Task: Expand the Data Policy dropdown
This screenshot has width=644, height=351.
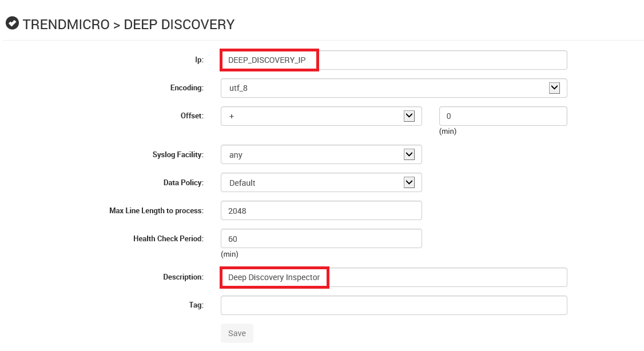Action: coord(321,183)
